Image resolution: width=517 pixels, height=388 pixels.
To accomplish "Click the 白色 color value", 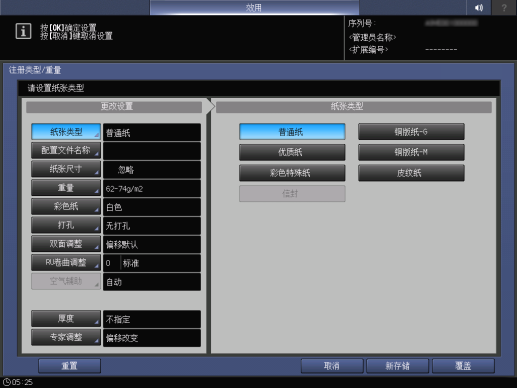I will [152, 207].
